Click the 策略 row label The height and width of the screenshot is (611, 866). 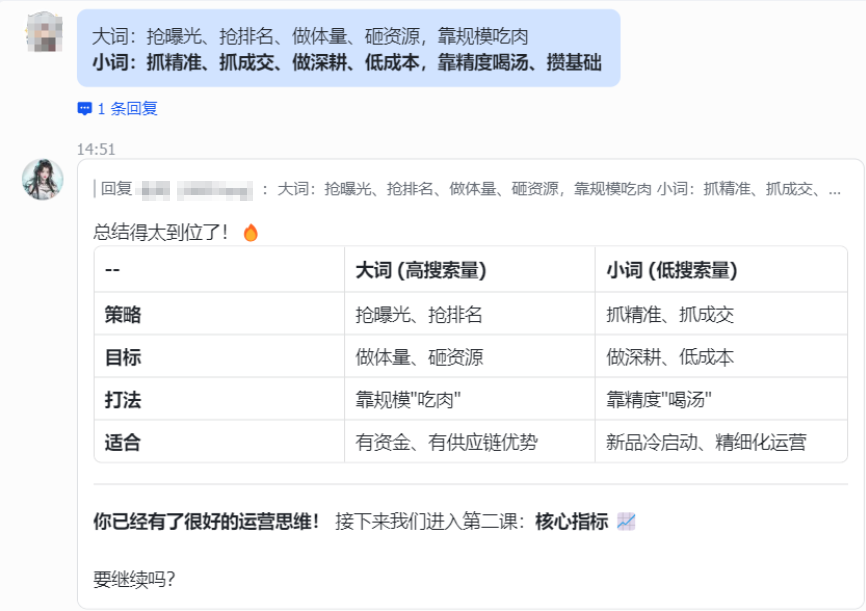pos(123,314)
